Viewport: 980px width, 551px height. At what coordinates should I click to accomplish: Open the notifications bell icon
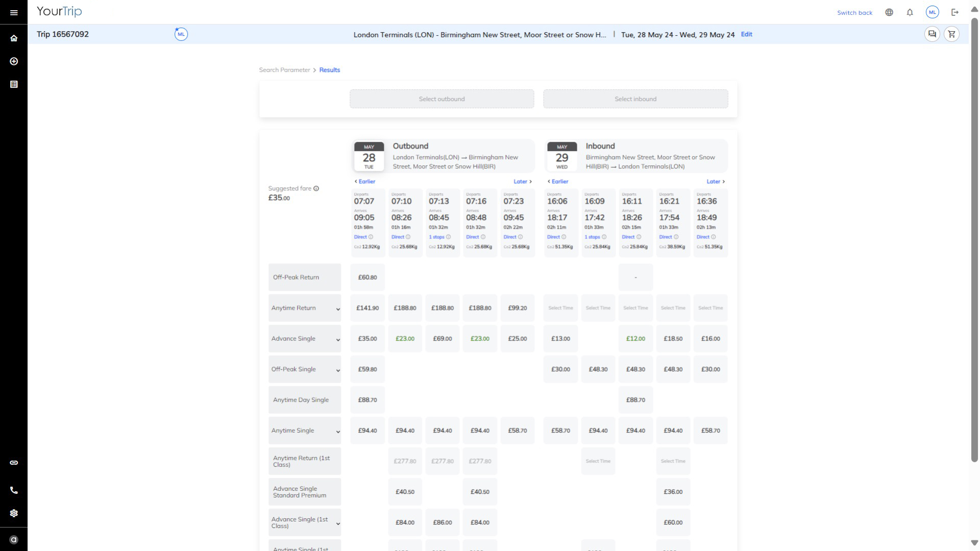point(910,12)
